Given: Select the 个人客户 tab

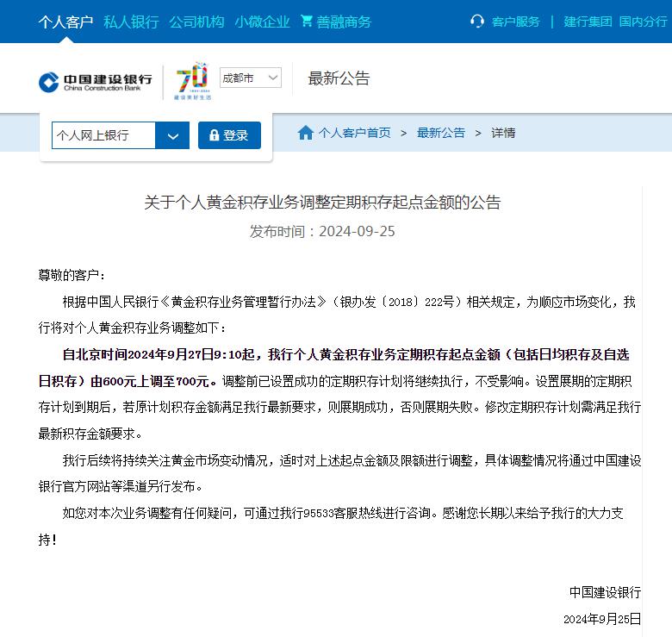Looking at the screenshot, I should pyautogui.click(x=65, y=22).
